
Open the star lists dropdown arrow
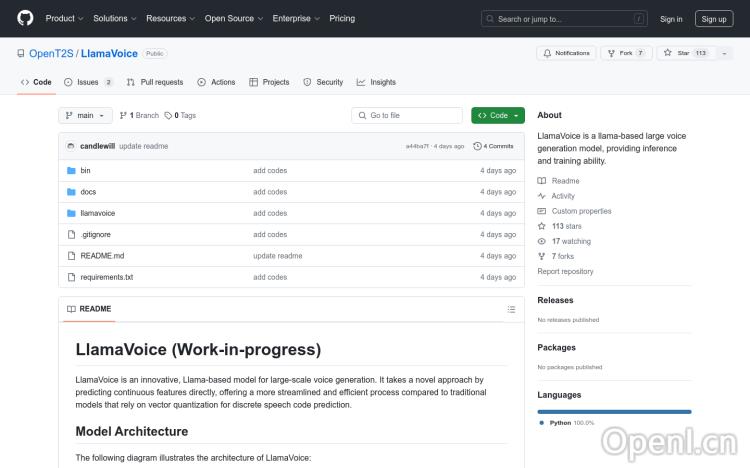click(x=726, y=53)
